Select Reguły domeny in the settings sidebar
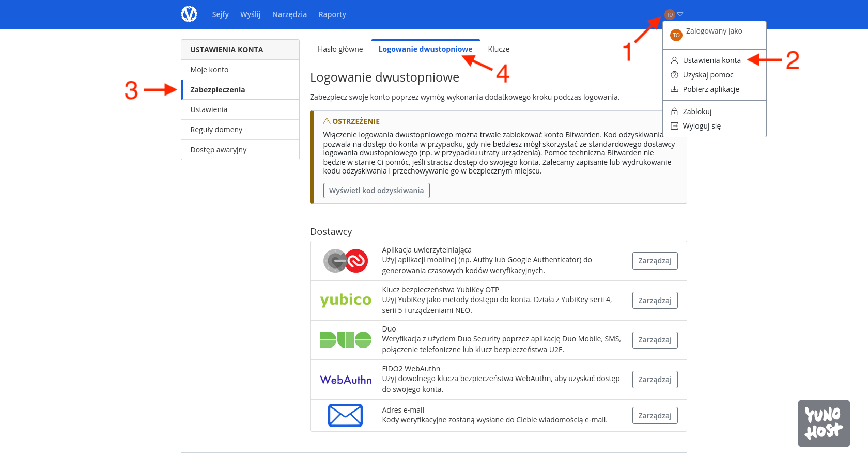This screenshot has height=457, width=868. pos(216,130)
